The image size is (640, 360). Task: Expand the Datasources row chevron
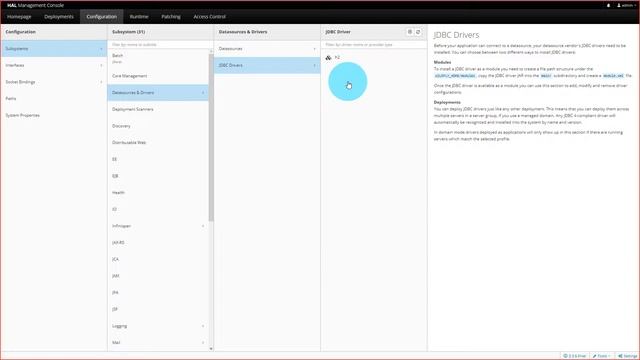pyautogui.click(x=314, y=49)
